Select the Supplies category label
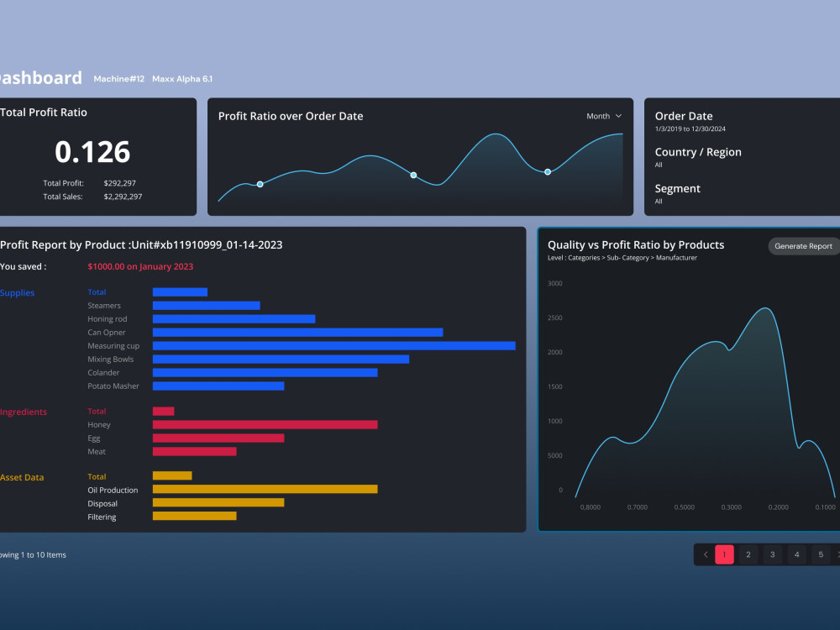This screenshot has width=840, height=630. point(17,292)
